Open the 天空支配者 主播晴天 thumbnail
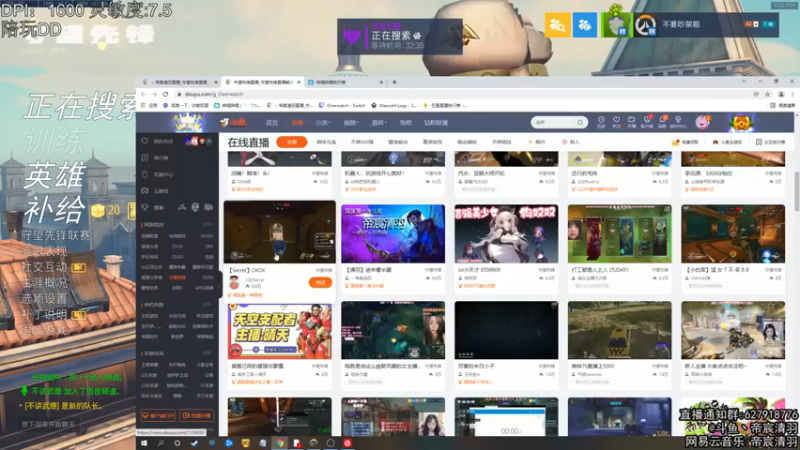The image size is (800, 450). (x=280, y=331)
